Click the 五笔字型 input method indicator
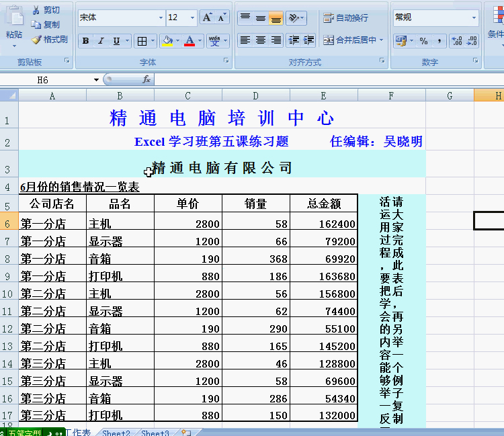The height and width of the screenshot is (436, 504). pyautogui.click(x=25, y=433)
